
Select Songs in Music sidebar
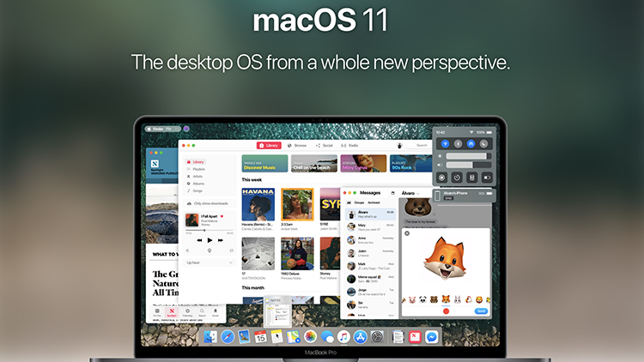coord(195,190)
